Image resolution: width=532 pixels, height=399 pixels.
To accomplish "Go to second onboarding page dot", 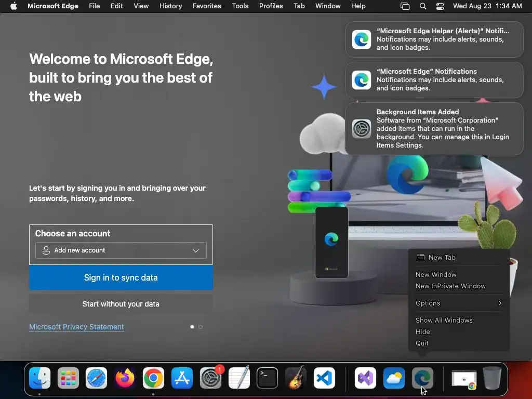I will click(x=201, y=327).
